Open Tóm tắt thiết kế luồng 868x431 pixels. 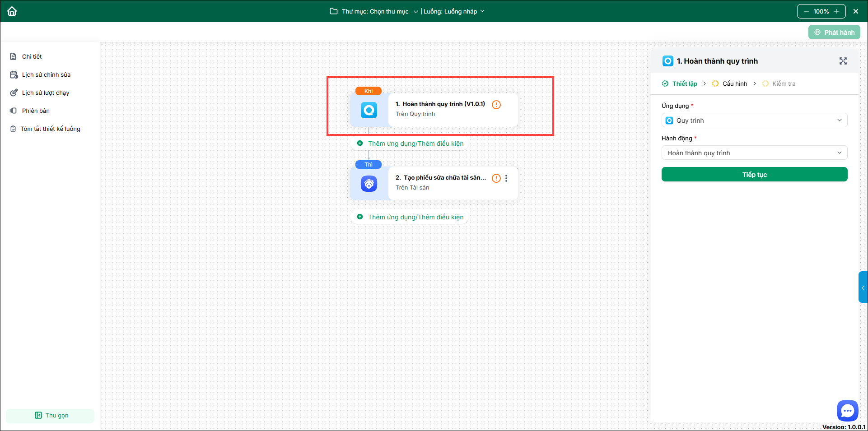pos(50,129)
